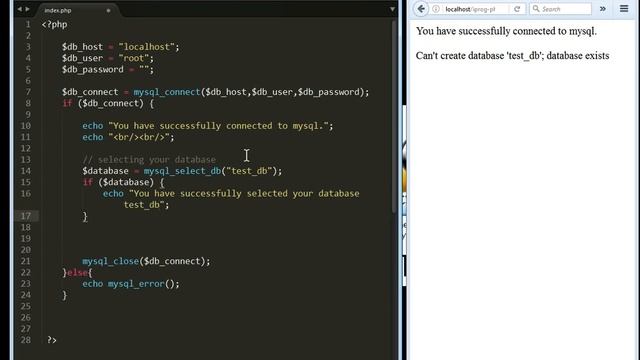Click the editor vertical scrollbar
640x360 pixels.
tap(393, 116)
